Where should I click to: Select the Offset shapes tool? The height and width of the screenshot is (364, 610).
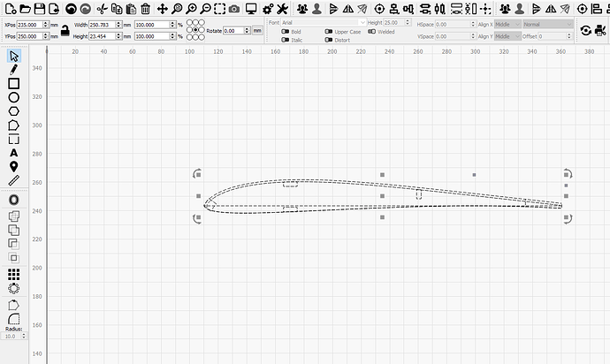point(13,200)
